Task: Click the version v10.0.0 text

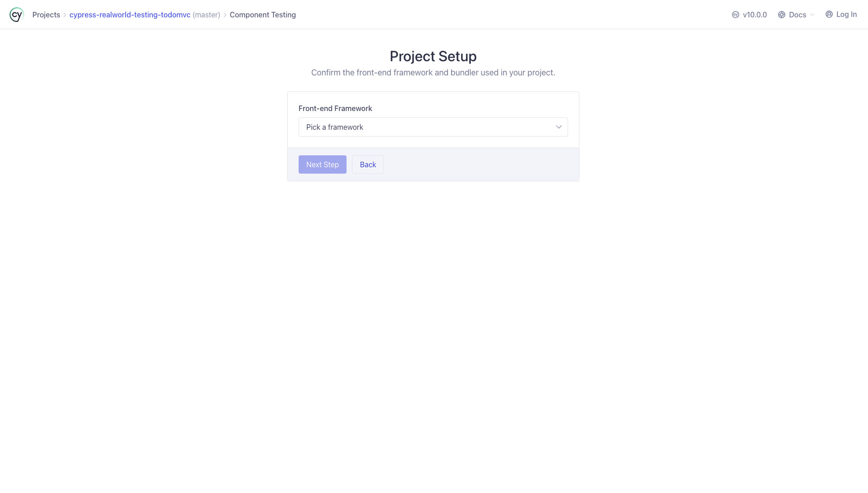Action: tap(755, 15)
